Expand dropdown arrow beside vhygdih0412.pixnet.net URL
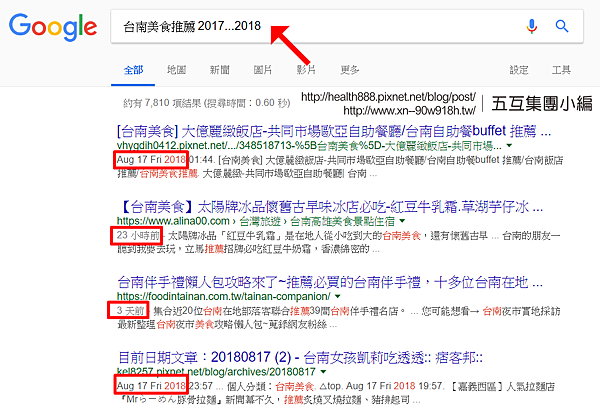Screen dimensions: 600x415 click(x=509, y=146)
